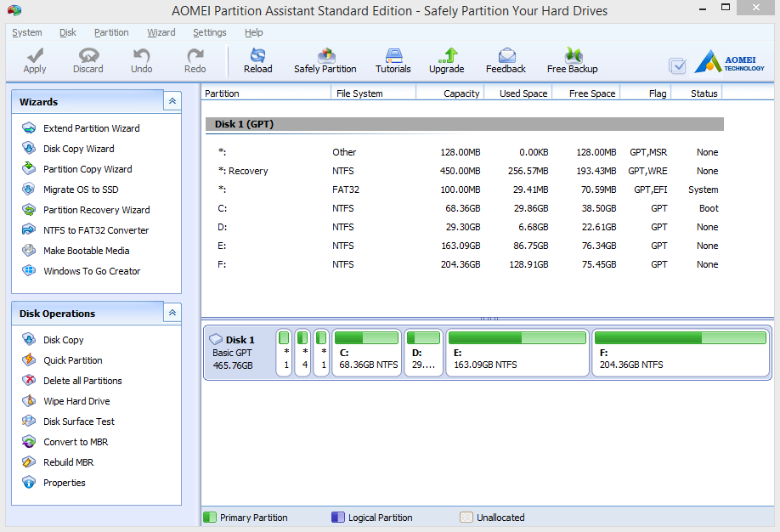Open the Wizard menu
This screenshot has width=780, height=532.
coord(161,32)
